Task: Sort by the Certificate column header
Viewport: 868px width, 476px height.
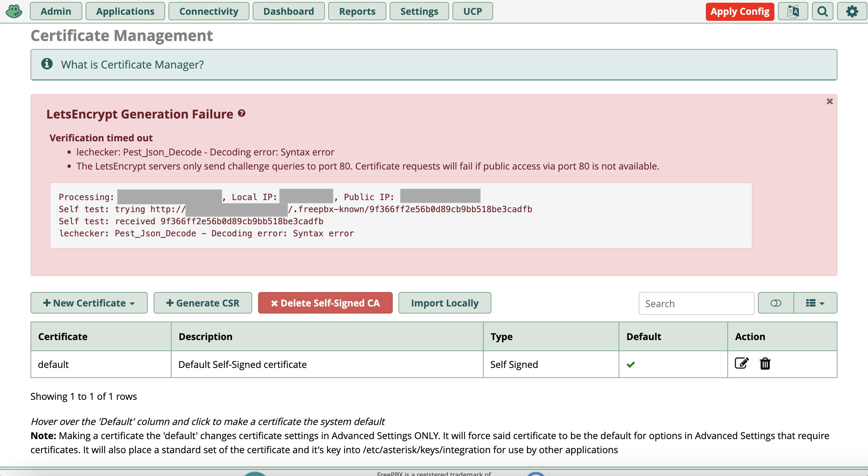Action: pyautogui.click(x=101, y=336)
